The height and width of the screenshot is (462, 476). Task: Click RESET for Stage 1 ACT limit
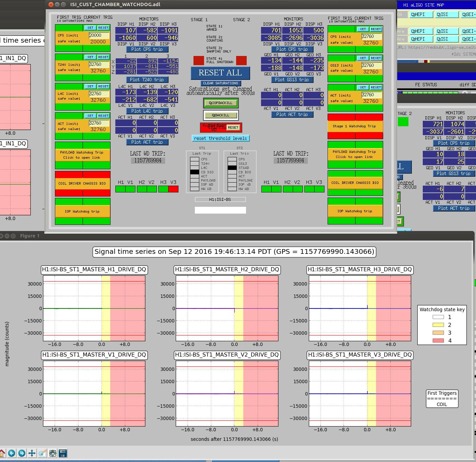pyautogui.click(x=103, y=116)
